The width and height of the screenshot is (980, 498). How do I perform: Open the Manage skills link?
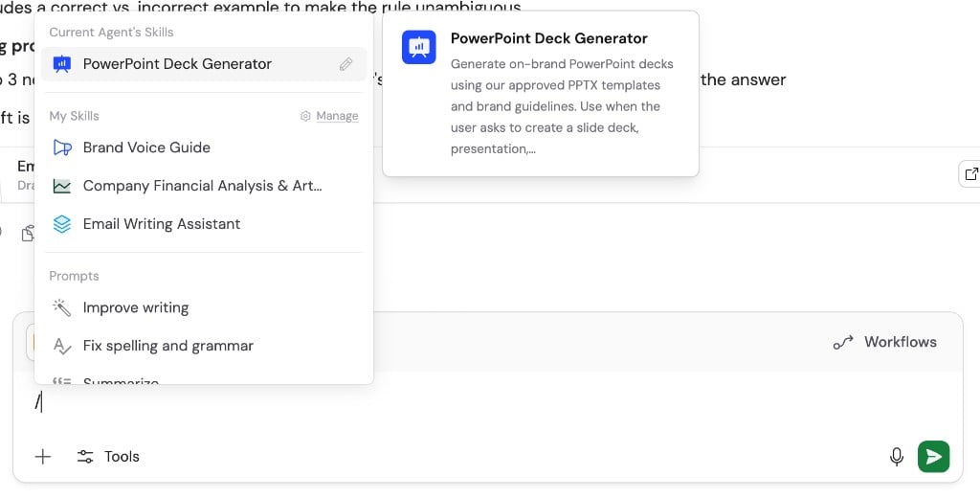tap(337, 117)
